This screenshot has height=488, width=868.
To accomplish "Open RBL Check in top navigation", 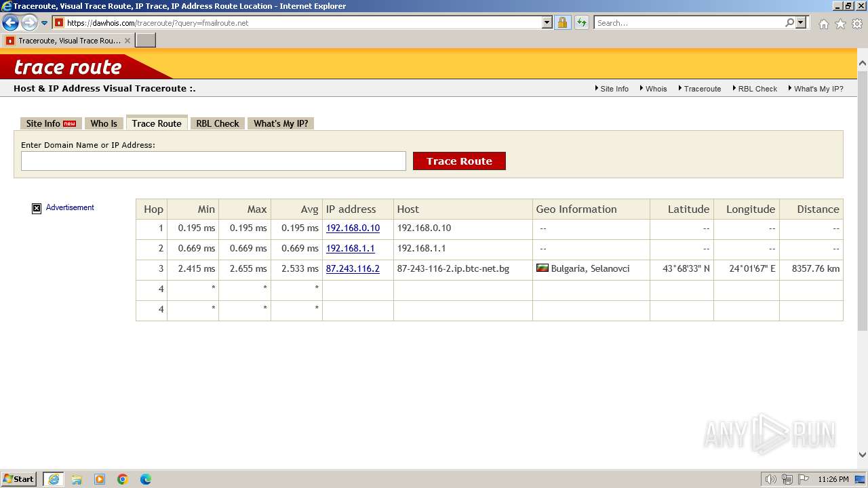I will pyautogui.click(x=757, y=89).
